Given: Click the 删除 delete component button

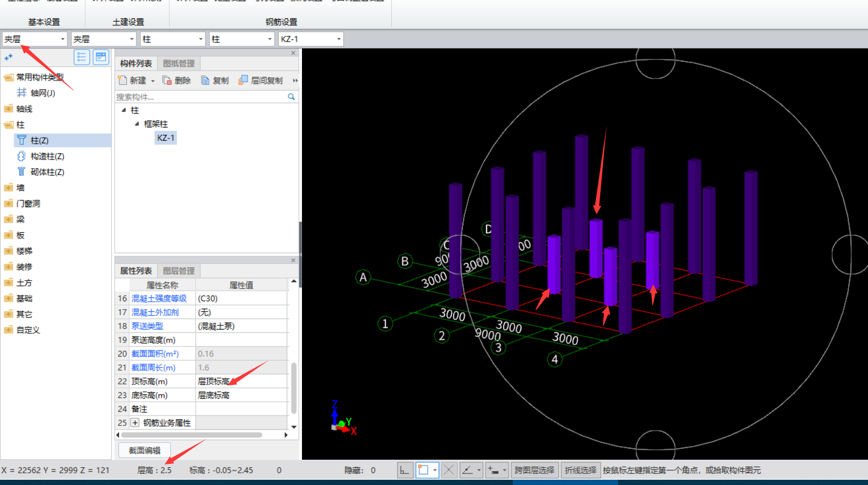Looking at the screenshot, I should tap(177, 80).
